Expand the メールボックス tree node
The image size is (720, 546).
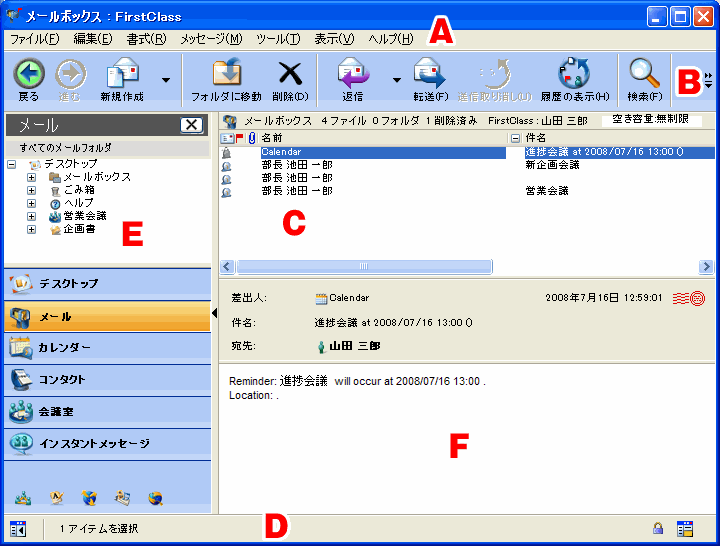32,177
